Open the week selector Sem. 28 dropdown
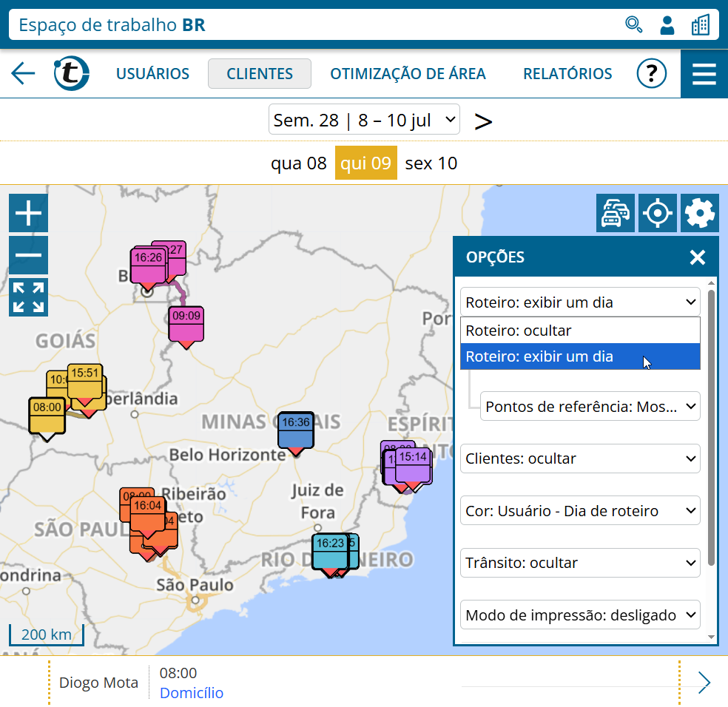This screenshot has width=728, height=707. click(364, 119)
